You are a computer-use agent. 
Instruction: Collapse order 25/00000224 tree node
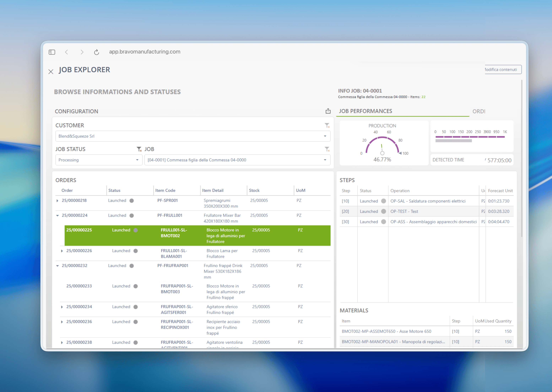tap(57, 216)
